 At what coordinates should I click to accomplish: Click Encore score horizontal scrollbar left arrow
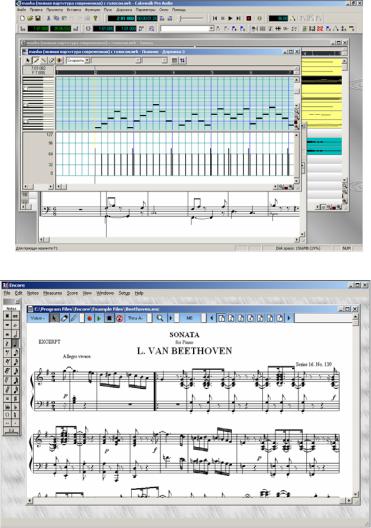30,501
